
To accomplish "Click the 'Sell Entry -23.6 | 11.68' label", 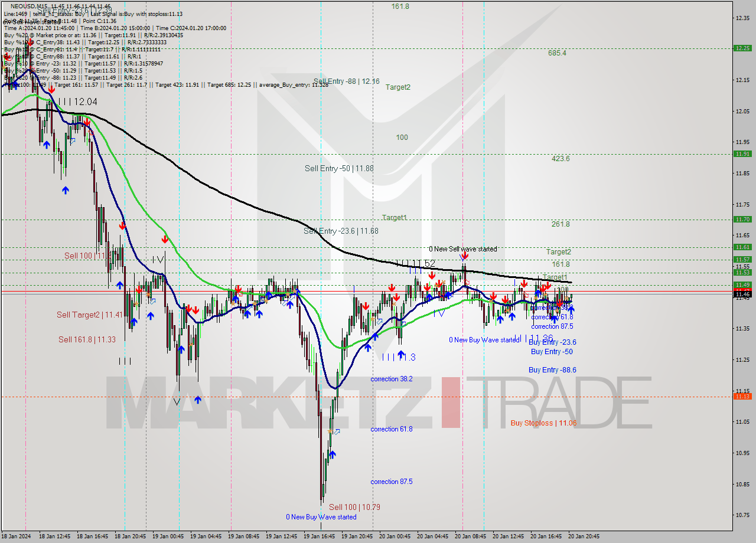I will click(x=341, y=231).
